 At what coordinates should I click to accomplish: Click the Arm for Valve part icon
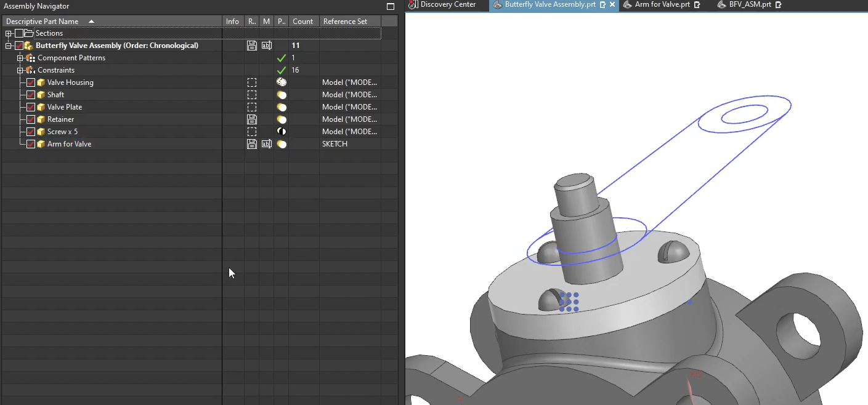point(41,144)
